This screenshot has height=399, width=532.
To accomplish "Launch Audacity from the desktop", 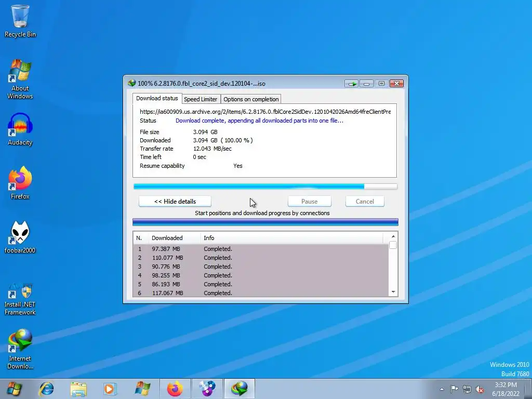I will click(x=20, y=129).
